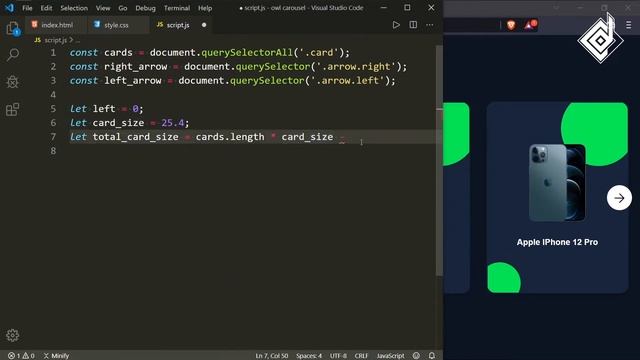This screenshot has width=640, height=360.
Task: Open the Selection menu
Action: coord(74,8)
